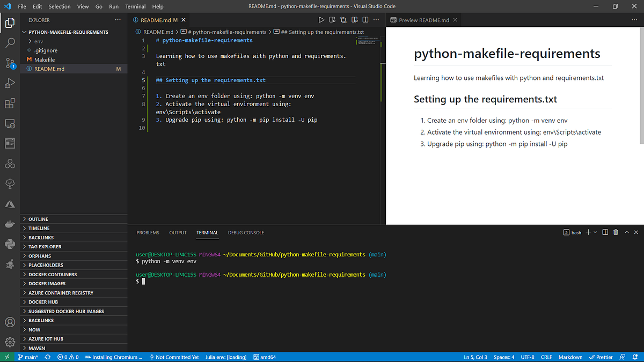Viewport: 644px width, 362px height.
Task: Switch to the DEBUG CONSOLE tab
Action: [246, 232]
